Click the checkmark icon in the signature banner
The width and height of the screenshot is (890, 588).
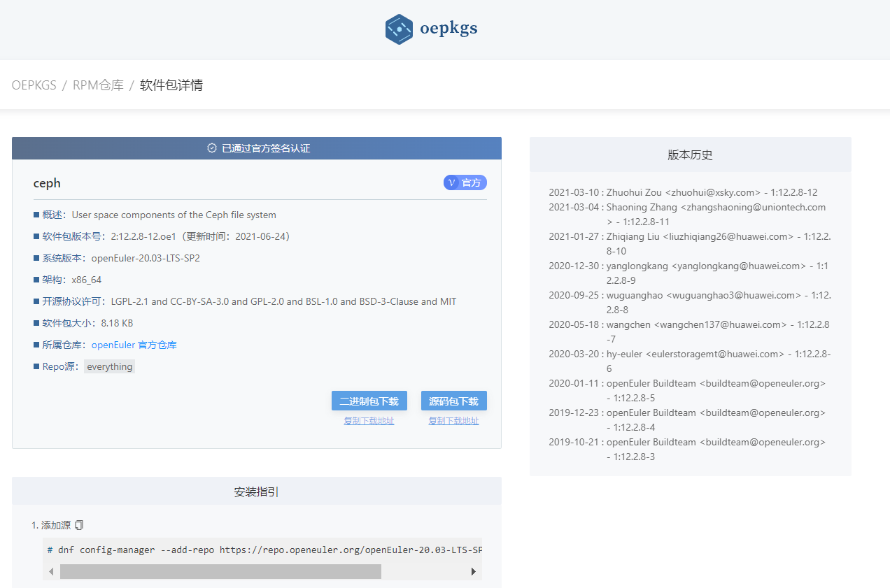(x=212, y=148)
